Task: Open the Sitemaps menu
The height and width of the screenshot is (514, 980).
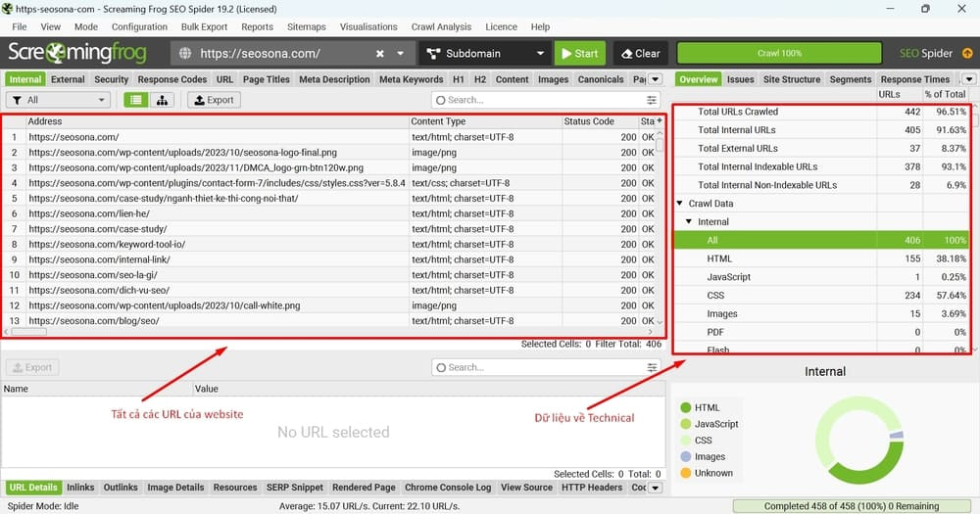Action: (306, 26)
